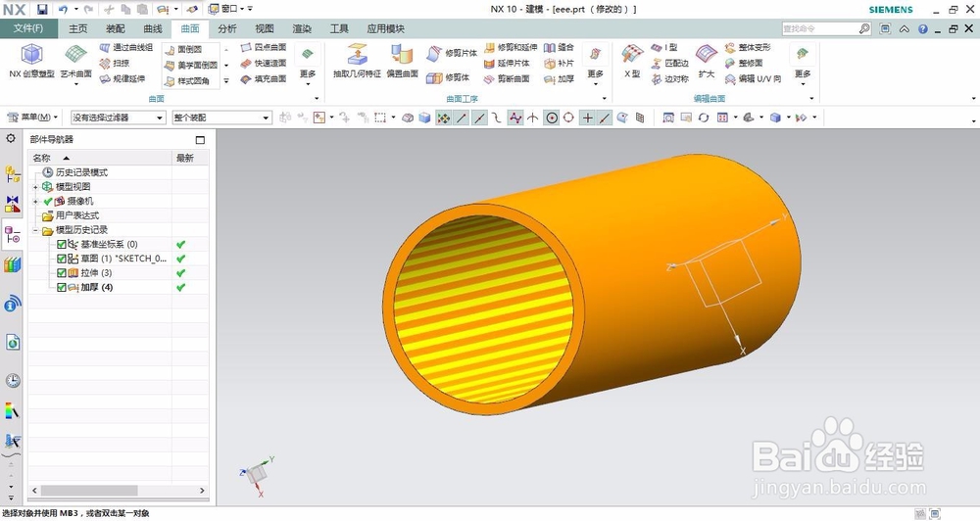Screen dimensions: 980x521
Task: Sort by 名称 column header
Action: [x=100, y=158]
